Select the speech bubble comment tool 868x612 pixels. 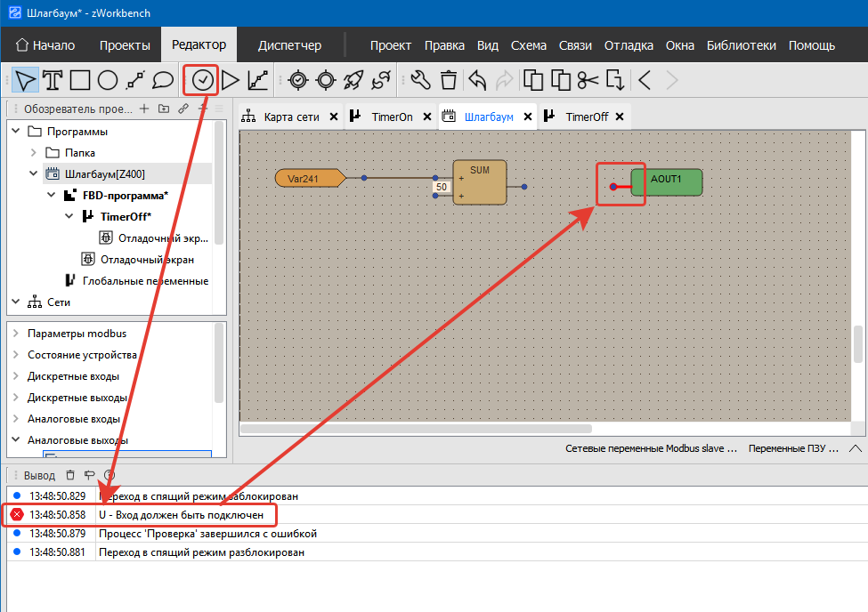[162, 80]
